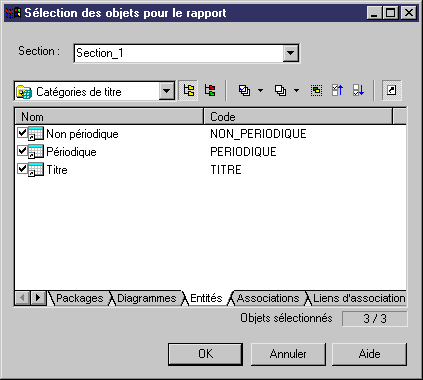Open the Liens d'association tab
This screenshot has width=423, height=380.
[359, 298]
